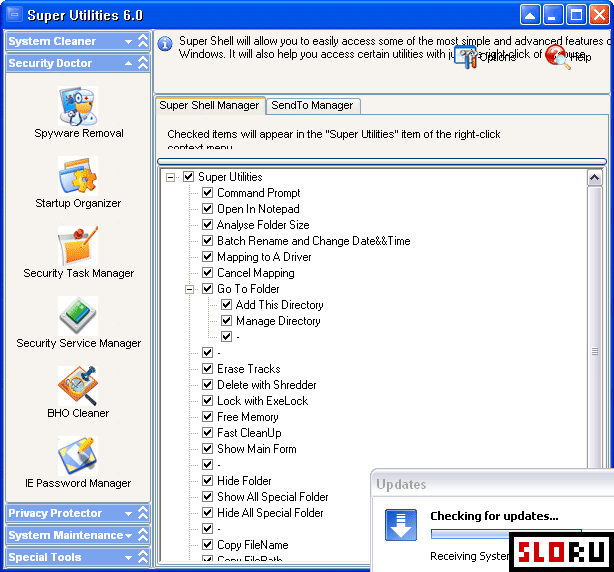Viewport: 614px width, 572px height.
Task: Open System Cleaner dropdown arrow
Action: tap(128, 42)
